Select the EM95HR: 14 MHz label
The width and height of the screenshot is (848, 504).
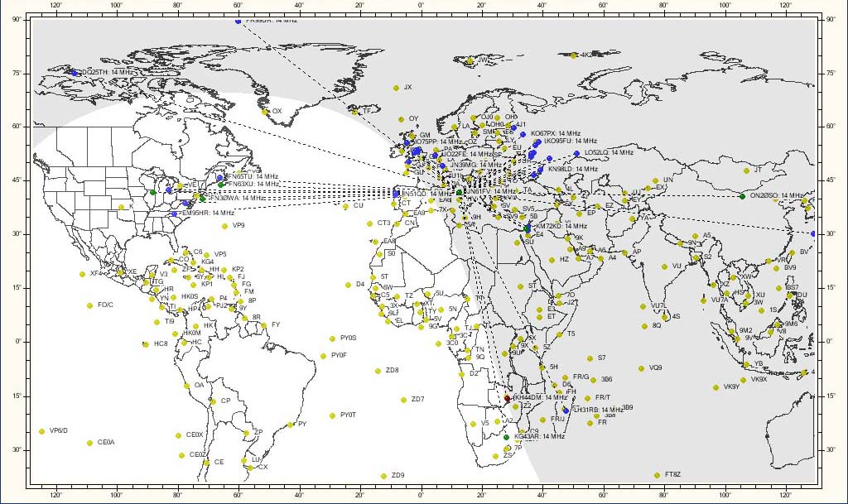click(208, 214)
